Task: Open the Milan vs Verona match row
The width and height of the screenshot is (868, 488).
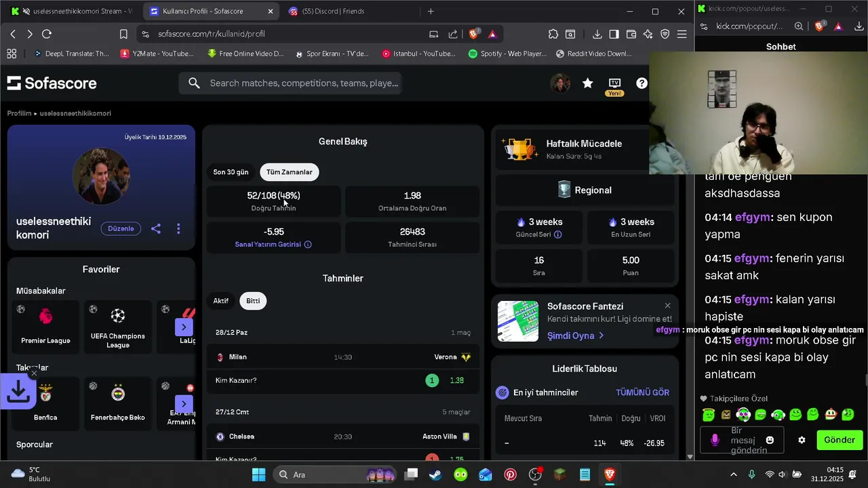Action: [343, 357]
